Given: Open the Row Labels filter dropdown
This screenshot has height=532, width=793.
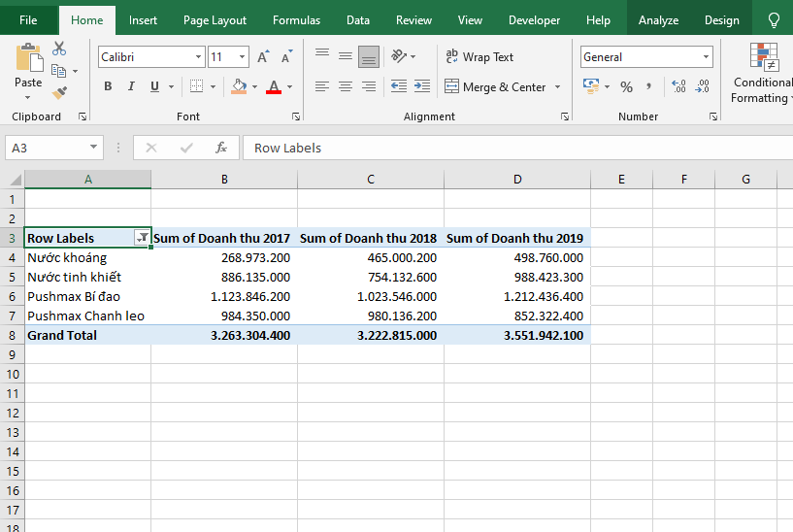Looking at the screenshot, I should coord(143,238).
